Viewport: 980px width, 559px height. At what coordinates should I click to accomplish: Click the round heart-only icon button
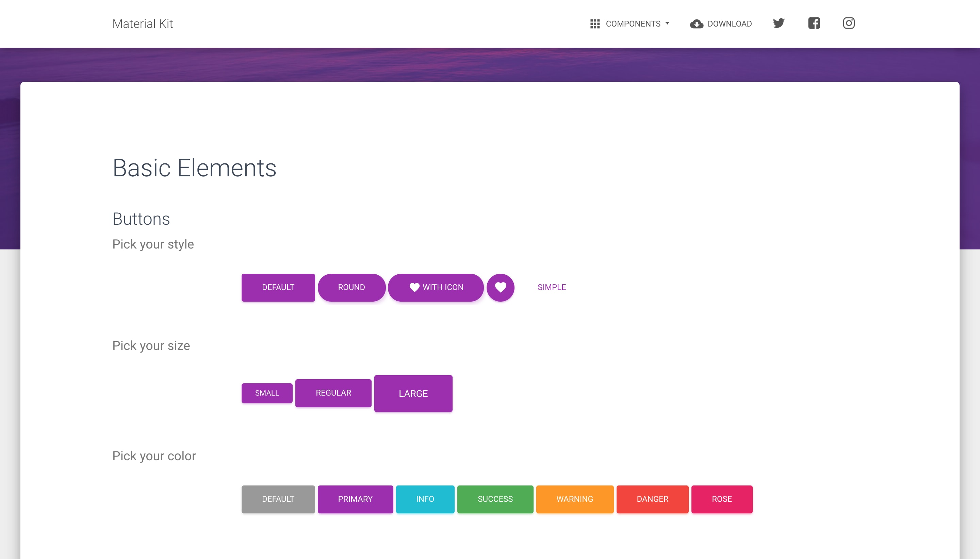point(500,287)
